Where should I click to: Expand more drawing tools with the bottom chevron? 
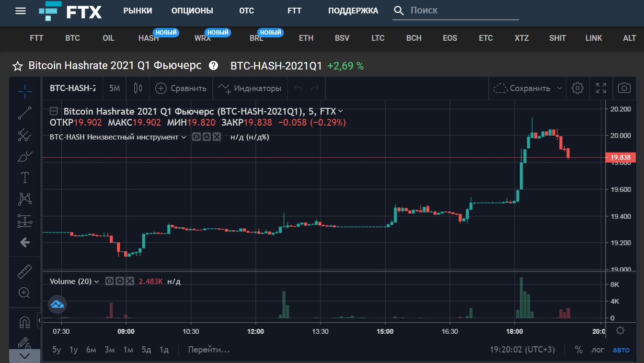click(25, 356)
